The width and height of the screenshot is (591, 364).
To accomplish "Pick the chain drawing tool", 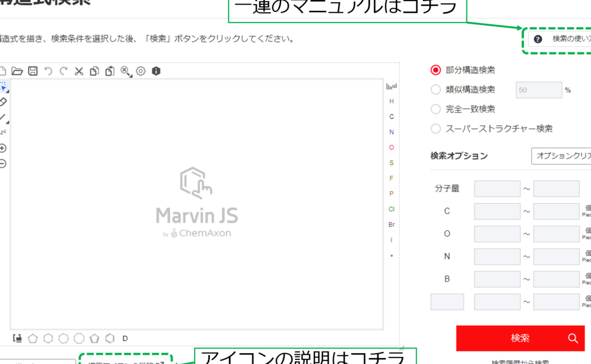I will pyautogui.click(x=3, y=133).
